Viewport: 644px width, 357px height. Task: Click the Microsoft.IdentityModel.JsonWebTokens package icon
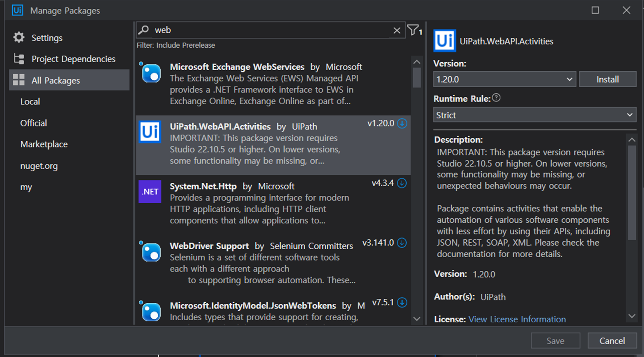pos(150,311)
